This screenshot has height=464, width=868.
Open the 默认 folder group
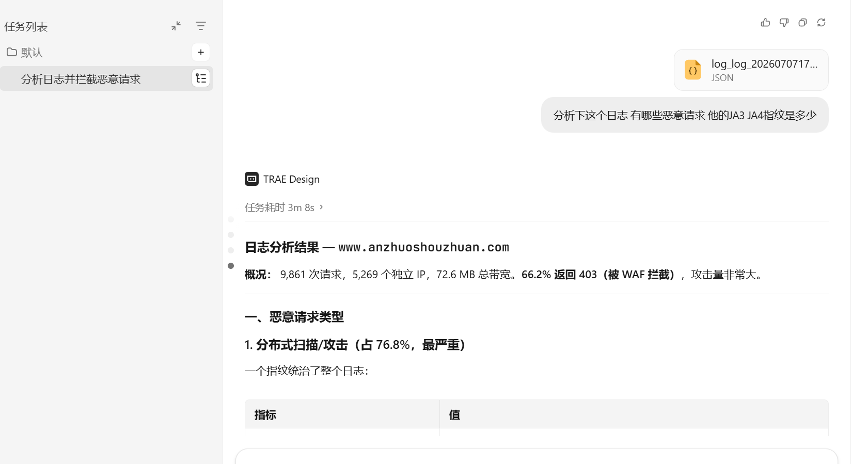(24, 52)
